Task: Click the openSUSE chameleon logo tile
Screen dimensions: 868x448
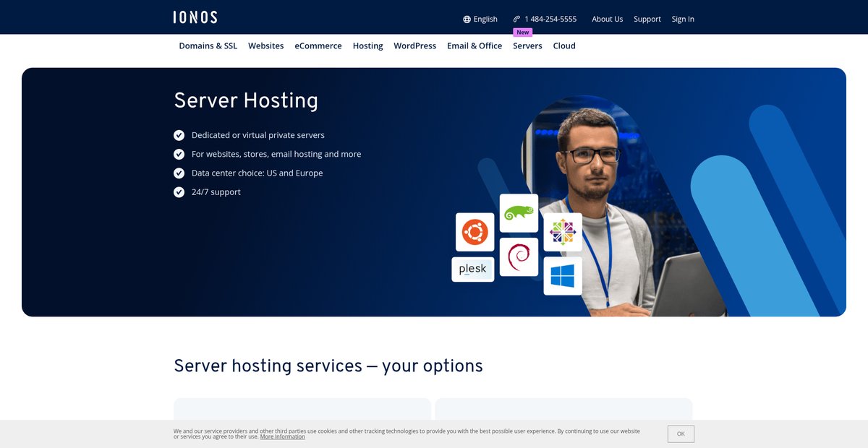Action: coord(519,213)
